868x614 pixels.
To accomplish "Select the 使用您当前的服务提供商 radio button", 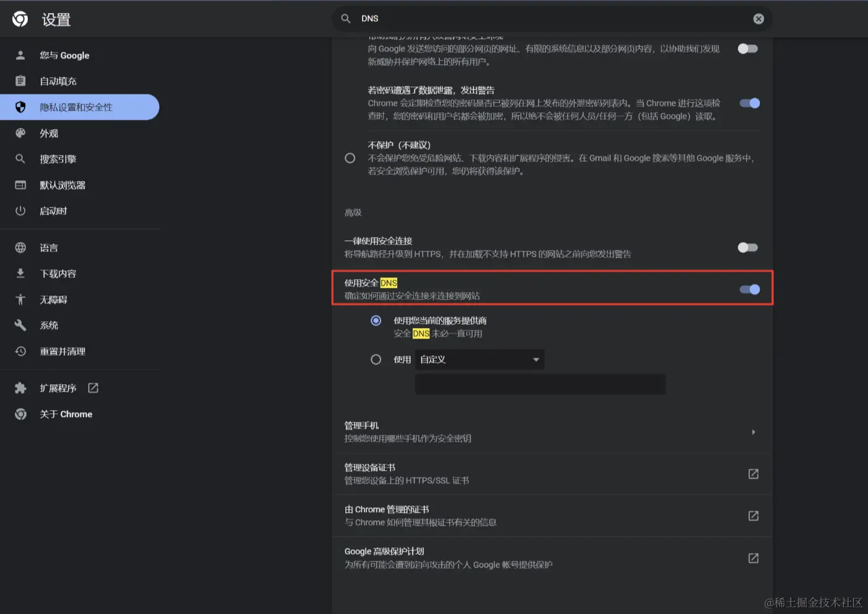I will pos(376,321).
